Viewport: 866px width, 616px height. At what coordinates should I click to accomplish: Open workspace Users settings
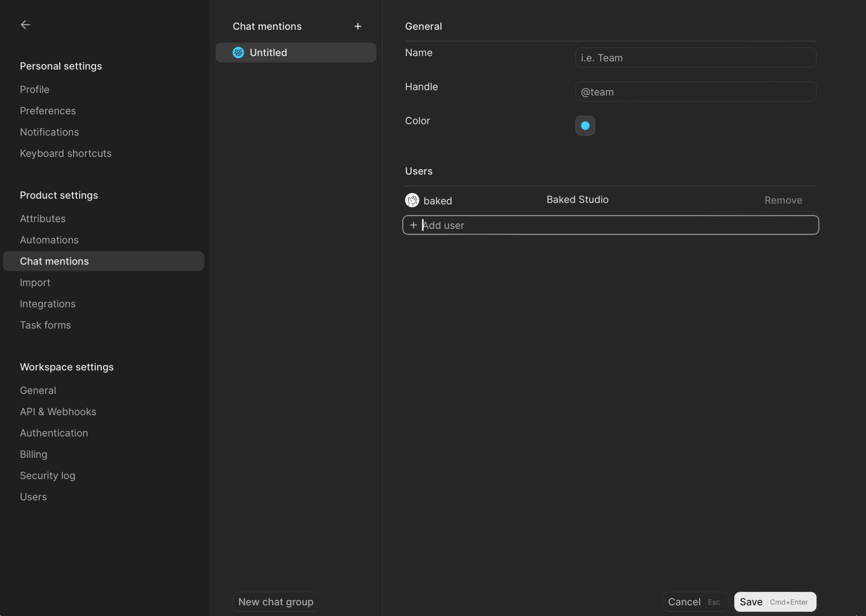tap(33, 497)
